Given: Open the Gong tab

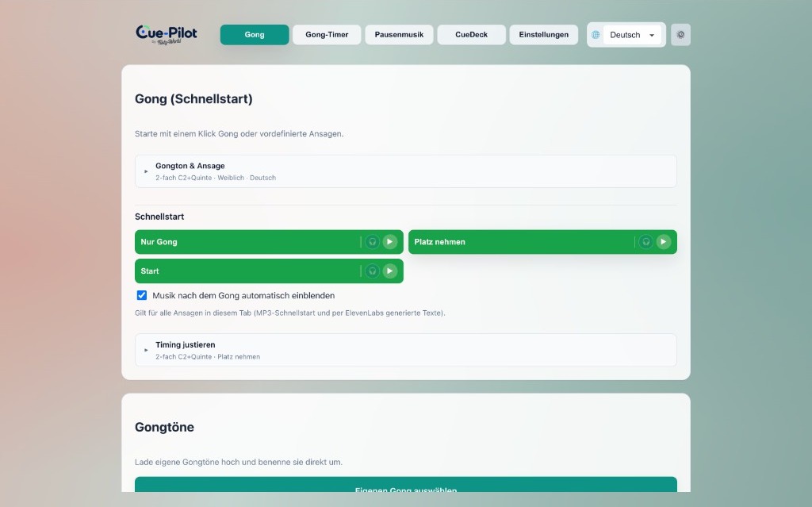Looking at the screenshot, I should click(x=255, y=35).
